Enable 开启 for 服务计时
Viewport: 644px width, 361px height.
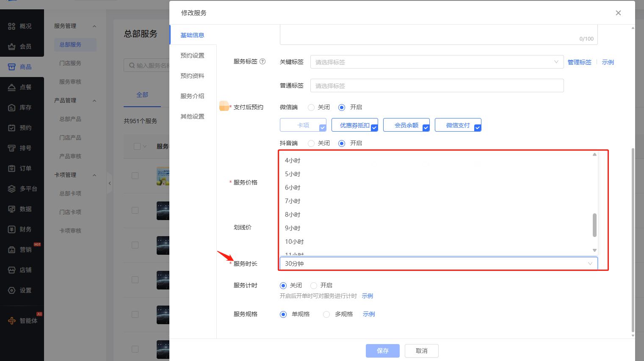point(314,286)
